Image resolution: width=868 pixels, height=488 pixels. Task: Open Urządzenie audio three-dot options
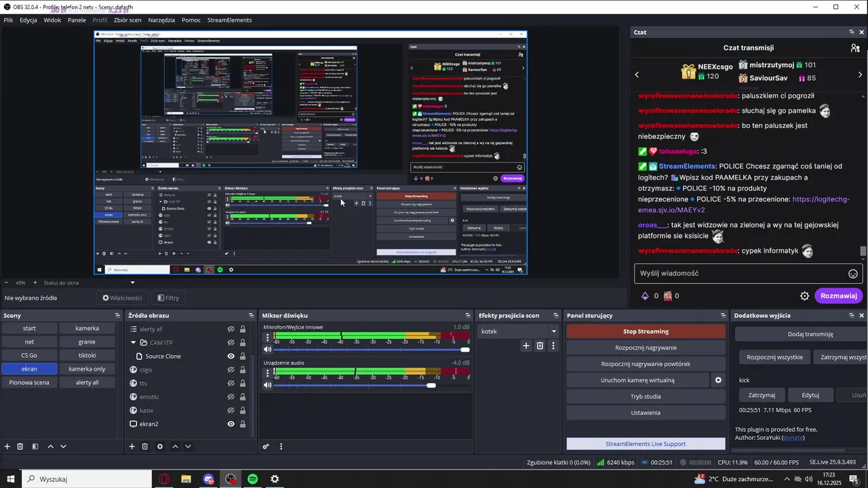tap(267, 372)
